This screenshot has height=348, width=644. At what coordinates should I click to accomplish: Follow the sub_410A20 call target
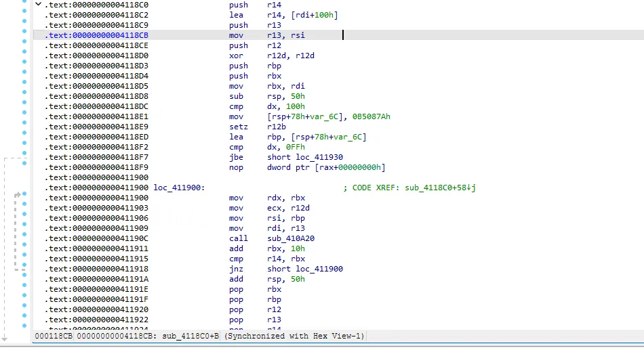pyautogui.click(x=291, y=238)
